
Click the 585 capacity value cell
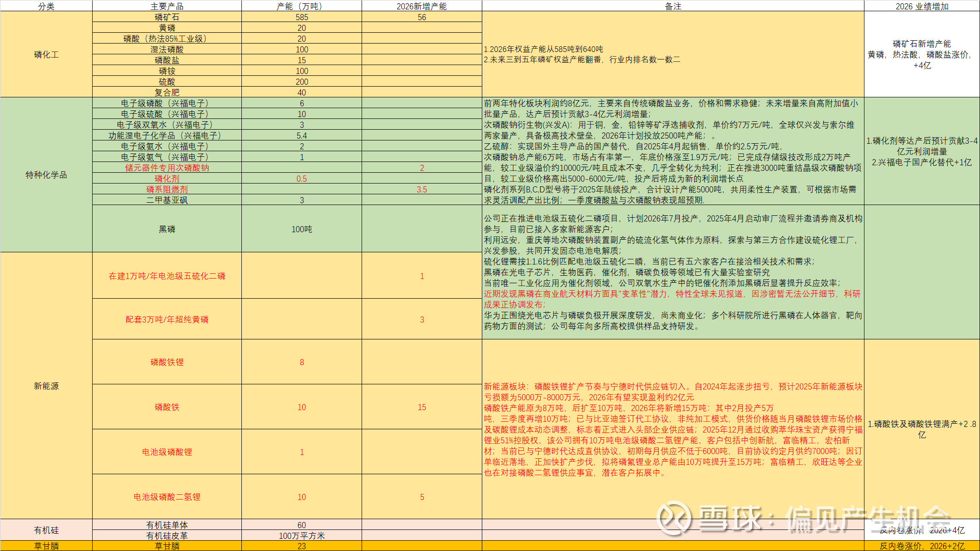(302, 17)
